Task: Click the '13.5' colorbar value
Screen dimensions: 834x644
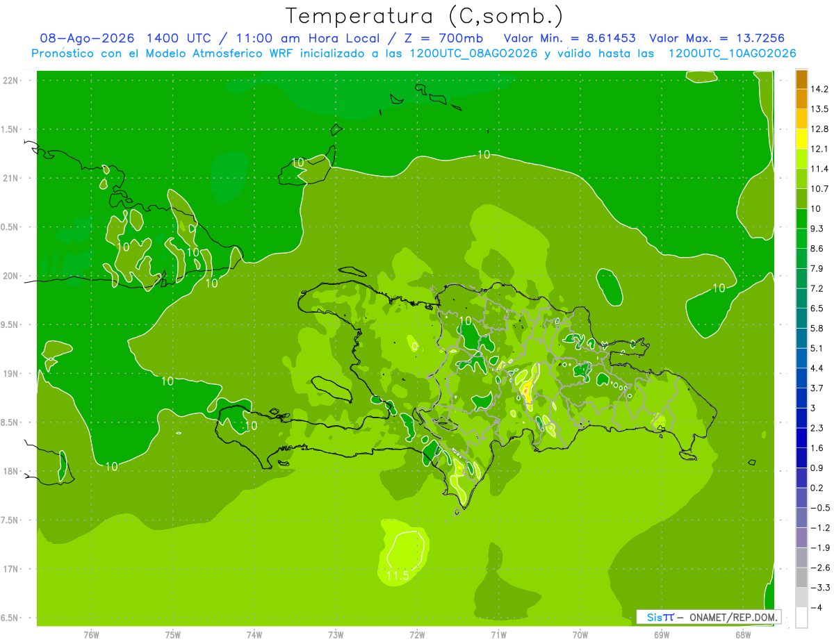Action: click(819, 109)
